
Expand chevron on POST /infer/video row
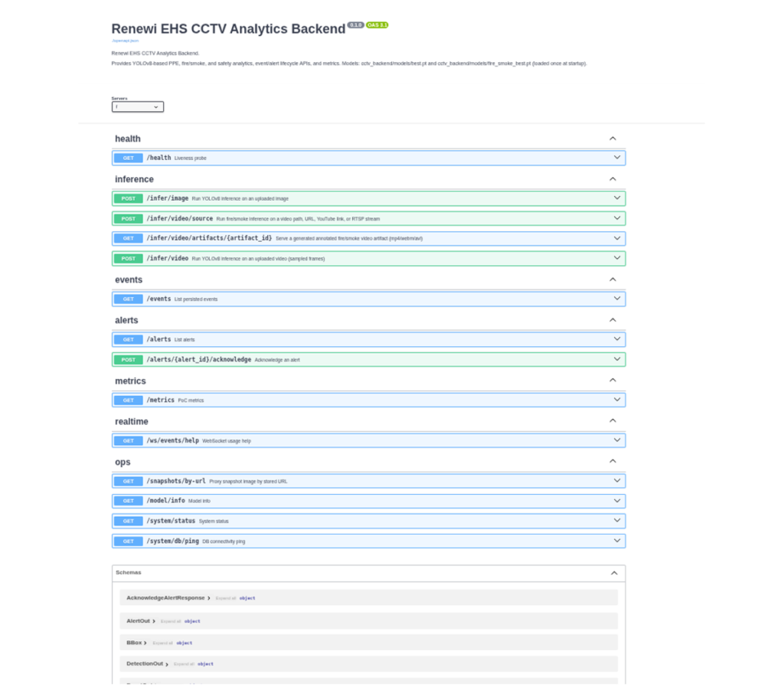click(617, 259)
